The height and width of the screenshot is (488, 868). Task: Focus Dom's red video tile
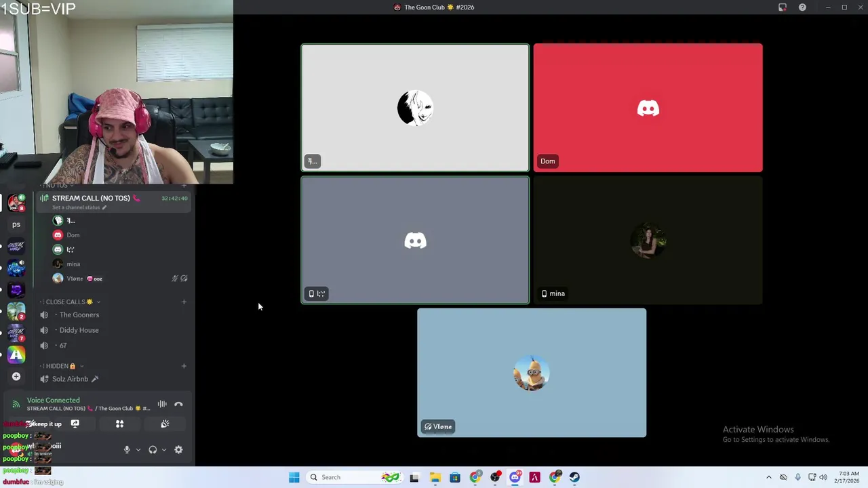648,108
